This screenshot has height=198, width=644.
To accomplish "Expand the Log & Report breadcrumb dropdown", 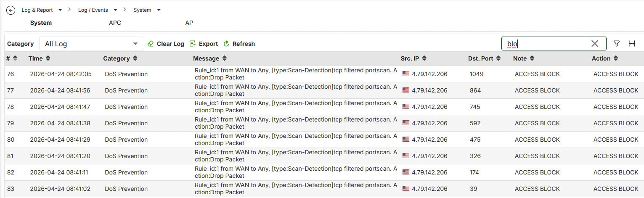I will [60, 10].
